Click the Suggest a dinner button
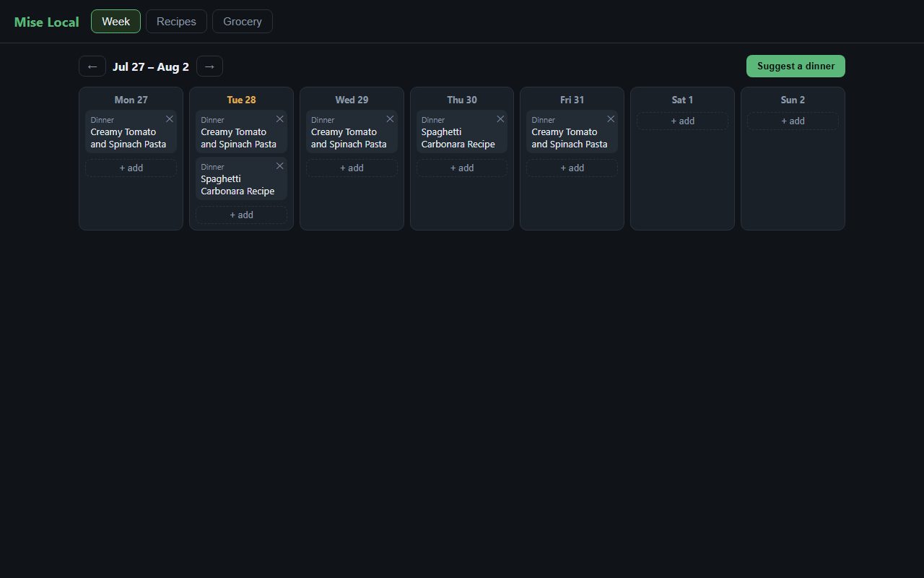This screenshot has width=924, height=578. 796,66
